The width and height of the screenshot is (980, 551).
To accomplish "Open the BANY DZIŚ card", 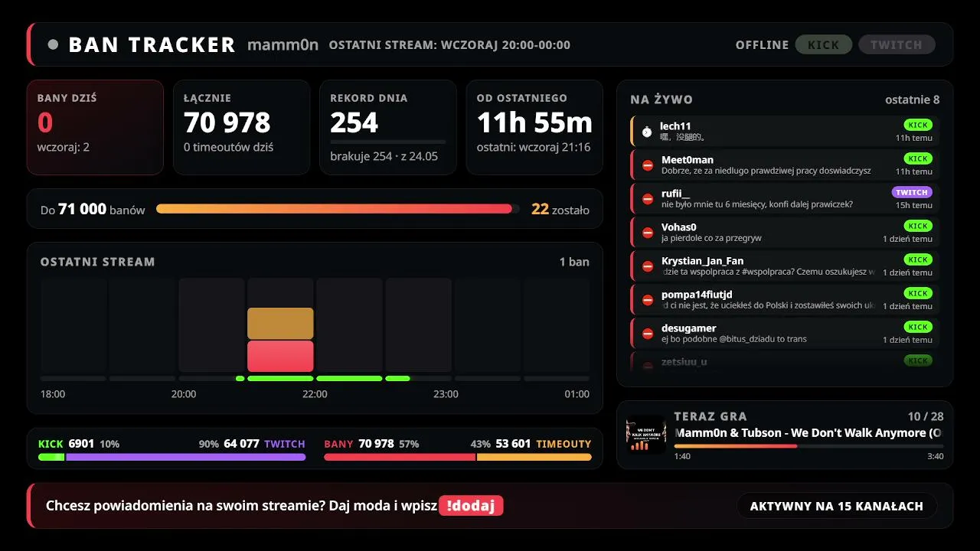I will point(95,128).
